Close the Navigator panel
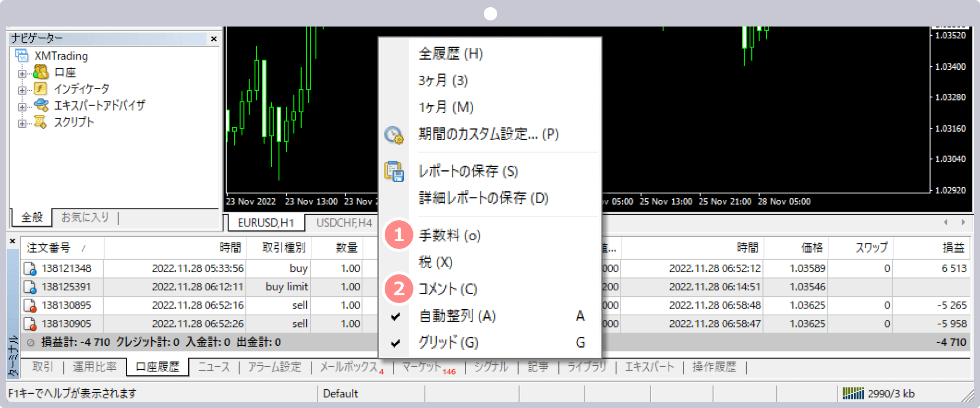 (214, 39)
